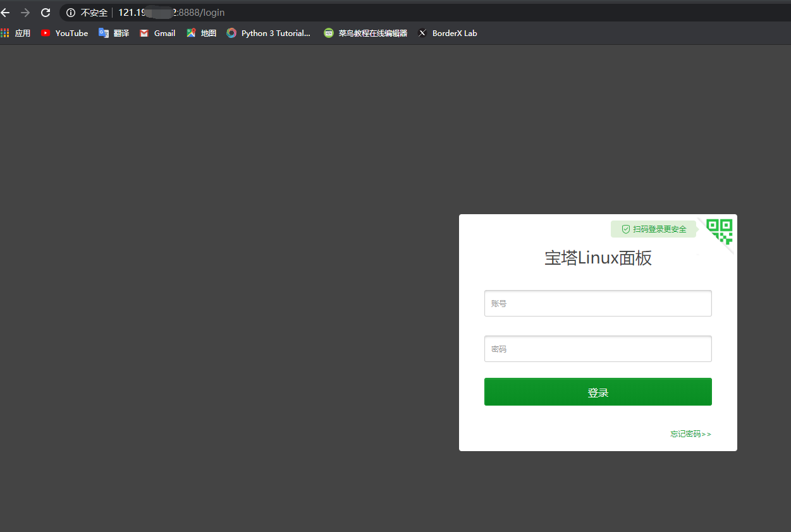The height and width of the screenshot is (532, 791).
Task: Open the 翻译 translate bookmark
Action: (114, 33)
